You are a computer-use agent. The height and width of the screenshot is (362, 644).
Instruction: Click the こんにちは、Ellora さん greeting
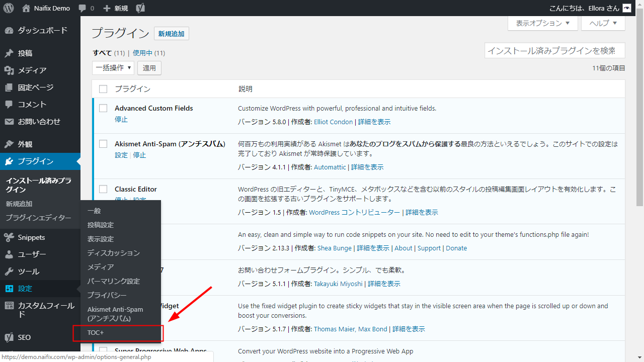tap(585, 8)
